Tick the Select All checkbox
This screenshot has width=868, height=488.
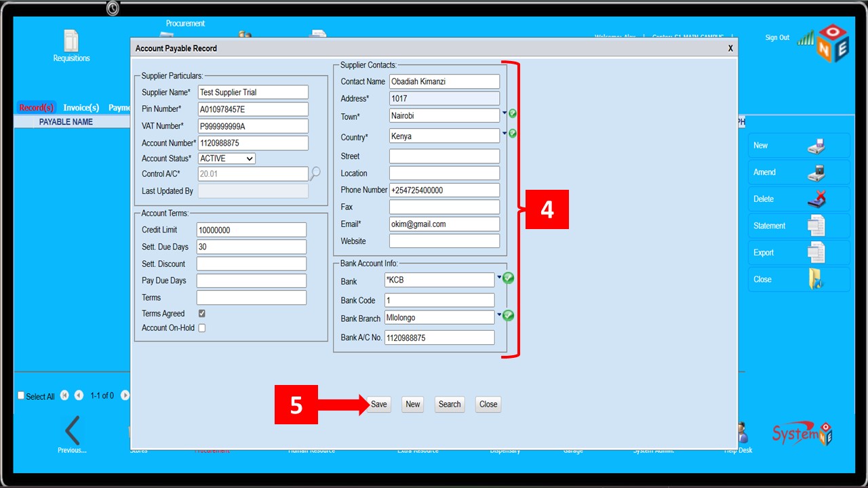point(21,396)
